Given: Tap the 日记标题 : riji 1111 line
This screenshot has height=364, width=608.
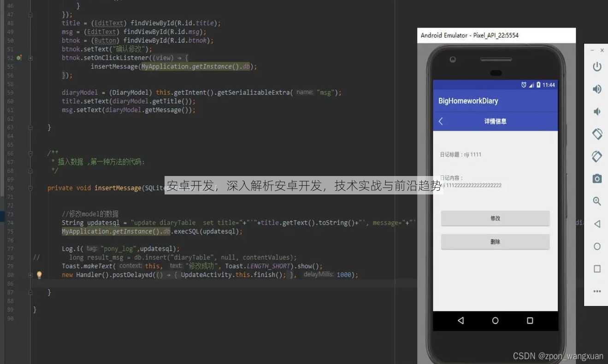Looking at the screenshot, I should [460, 154].
